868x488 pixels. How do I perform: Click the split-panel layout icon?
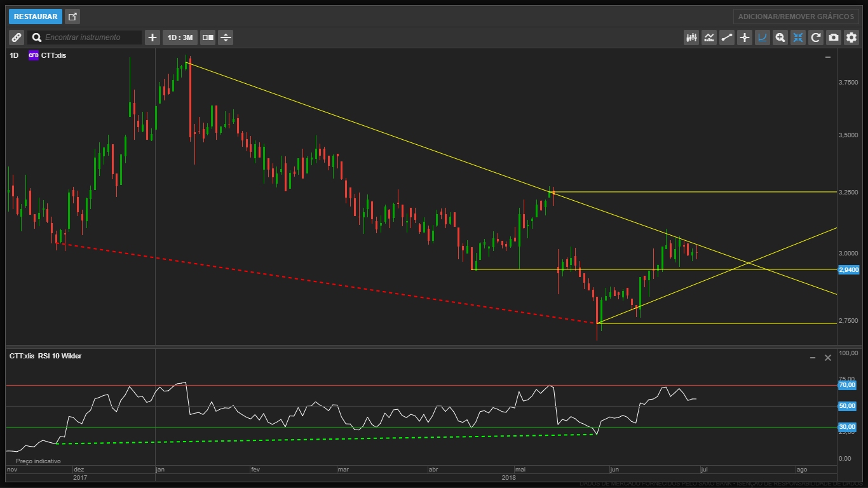coord(208,37)
